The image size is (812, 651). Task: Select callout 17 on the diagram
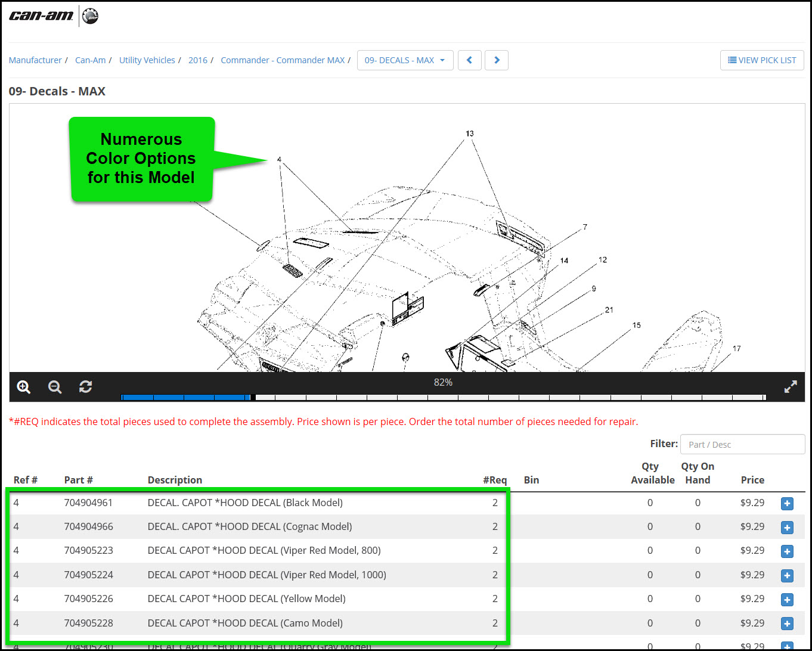pos(737,349)
